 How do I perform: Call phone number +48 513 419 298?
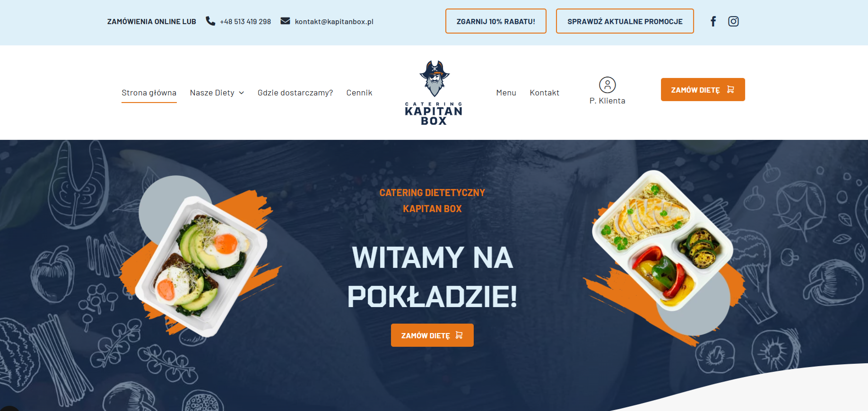coord(245,21)
